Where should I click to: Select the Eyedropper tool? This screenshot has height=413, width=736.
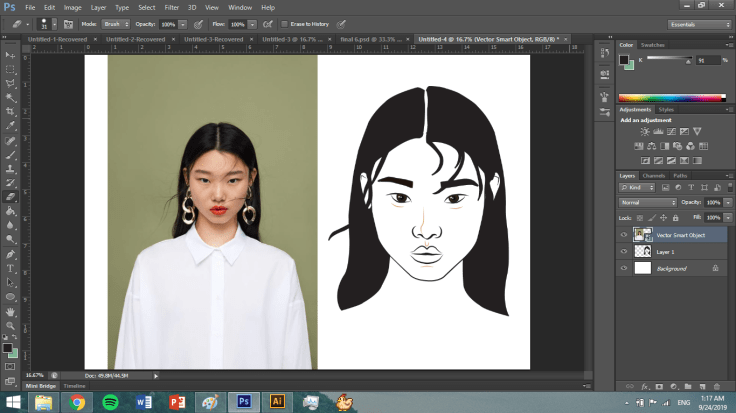[x=11, y=126]
